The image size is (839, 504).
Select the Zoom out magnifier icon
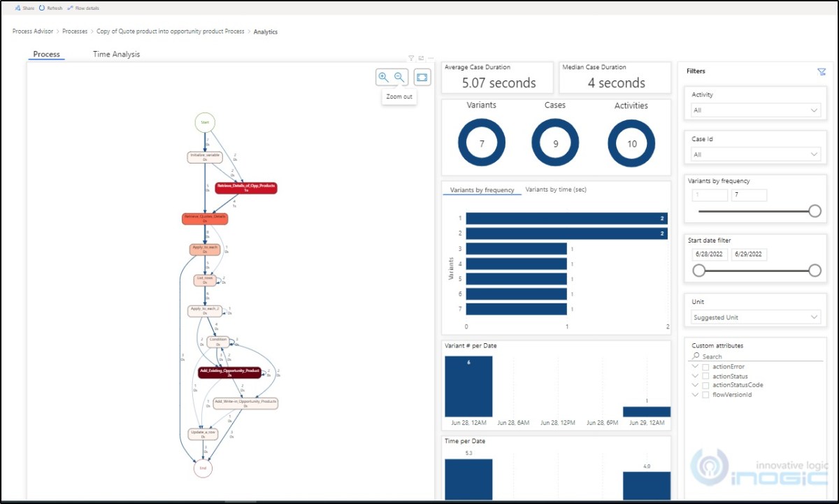399,77
